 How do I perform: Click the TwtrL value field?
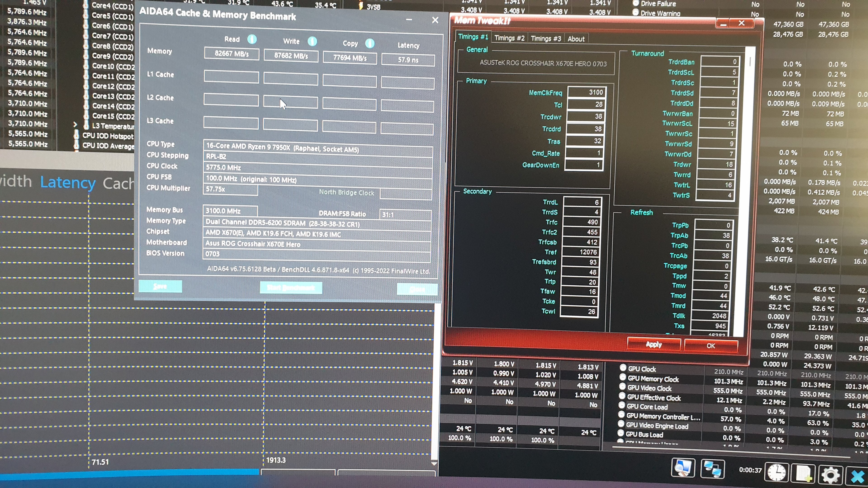coord(715,185)
